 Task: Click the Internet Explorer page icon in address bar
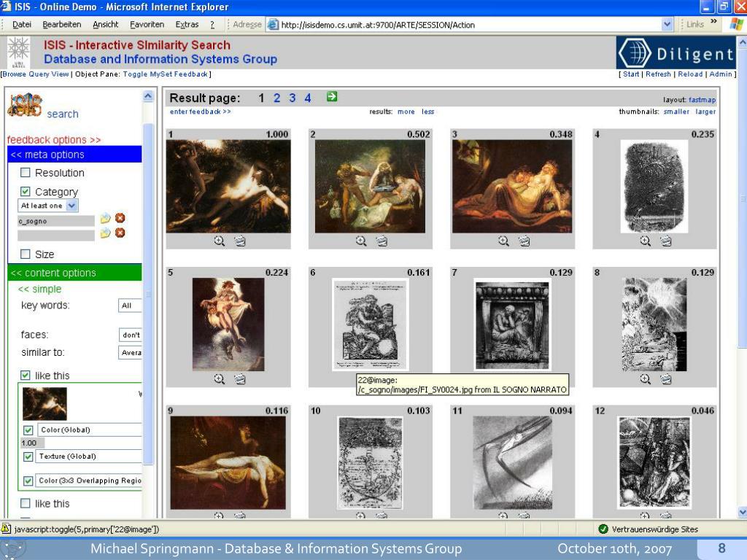(273, 25)
